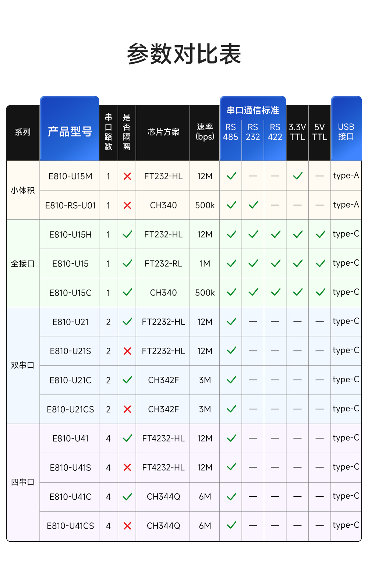368x588 pixels.
Task: Click the 3.3V TTL column header
Action: click(297, 132)
